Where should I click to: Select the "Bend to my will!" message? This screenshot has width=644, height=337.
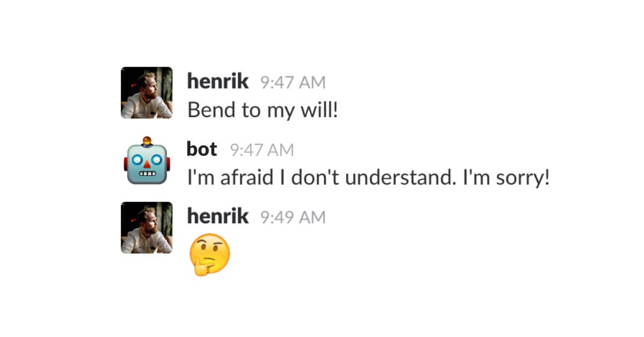[262, 111]
